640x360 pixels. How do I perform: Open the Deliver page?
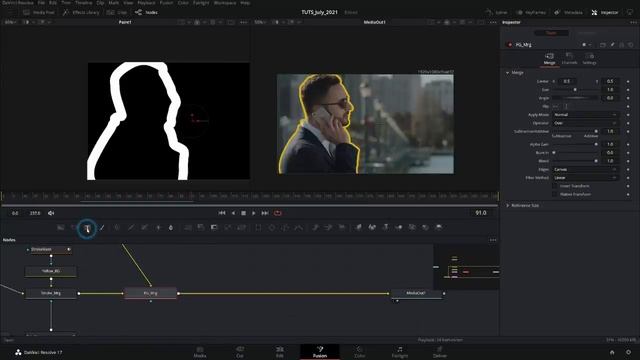pos(440,352)
